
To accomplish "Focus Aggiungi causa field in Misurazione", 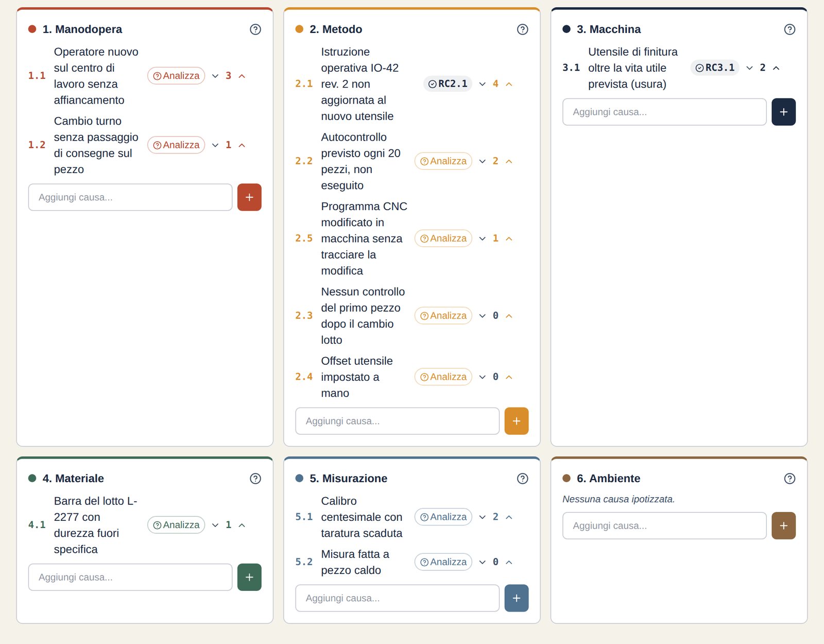I will coord(398,598).
